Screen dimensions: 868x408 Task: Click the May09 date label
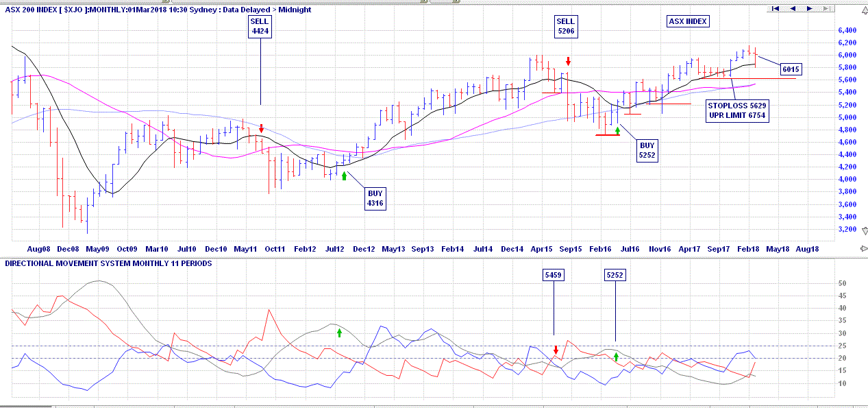click(x=98, y=250)
